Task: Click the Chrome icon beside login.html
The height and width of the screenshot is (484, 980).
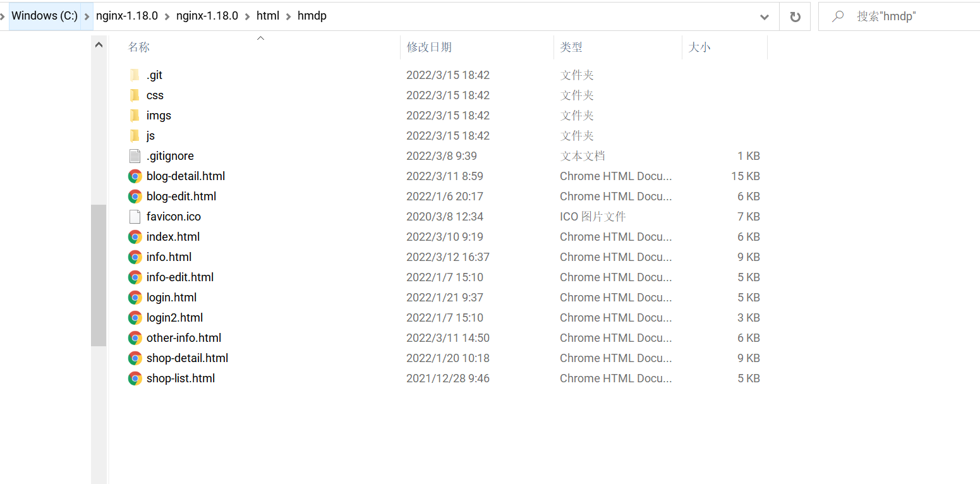Action: pos(135,298)
